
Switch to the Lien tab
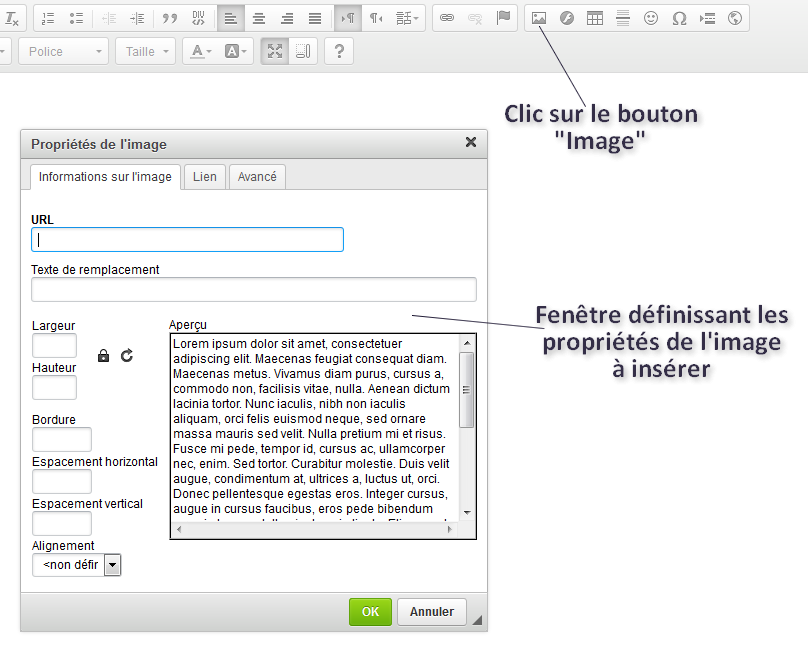[204, 177]
